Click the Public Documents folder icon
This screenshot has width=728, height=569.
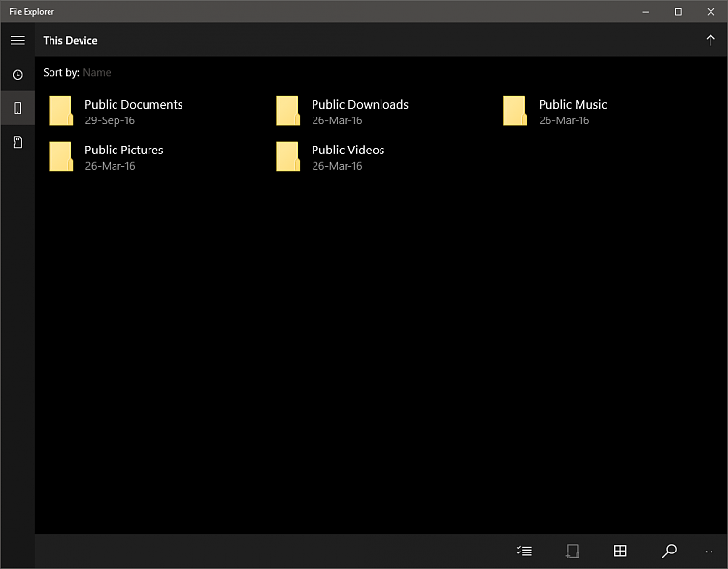pyautogui.click(x=61, y=111)
